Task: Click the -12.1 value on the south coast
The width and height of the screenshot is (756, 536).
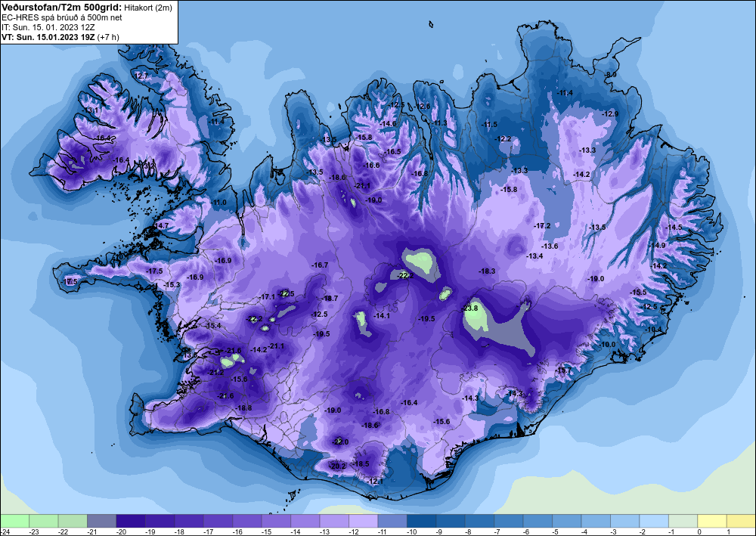Action: pyautogui.click(x=375, y=481)
